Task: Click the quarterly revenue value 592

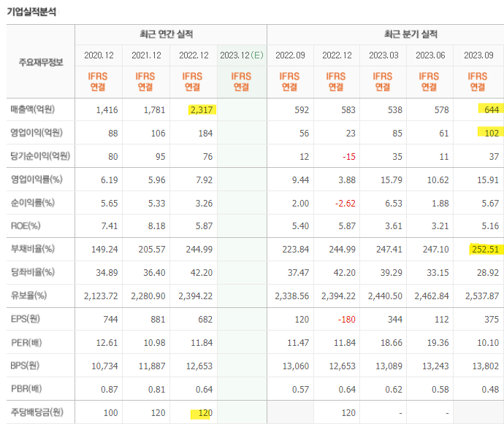Action: coord(302,110)
